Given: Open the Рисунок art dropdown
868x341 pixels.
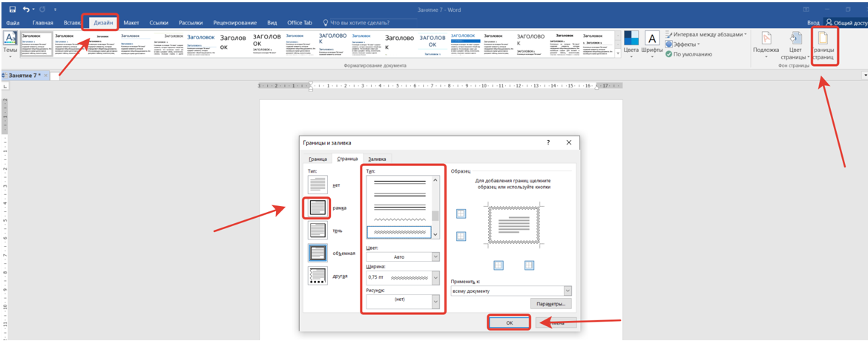Looking at the screenshot, I should click(403, 302).
